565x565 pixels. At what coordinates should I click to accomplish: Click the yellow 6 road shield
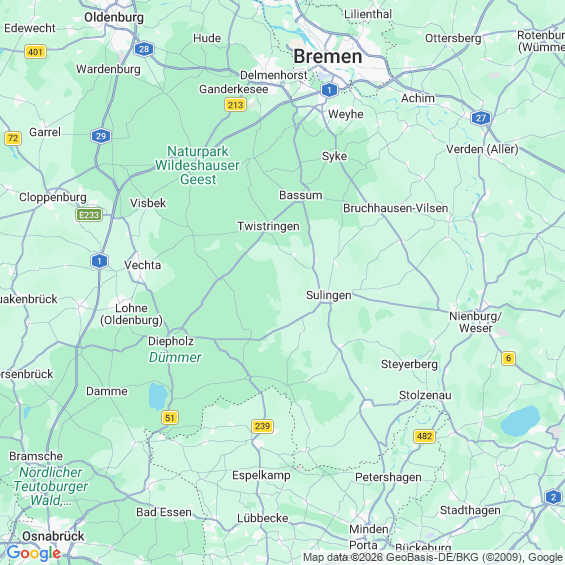[x=508, y=358]
